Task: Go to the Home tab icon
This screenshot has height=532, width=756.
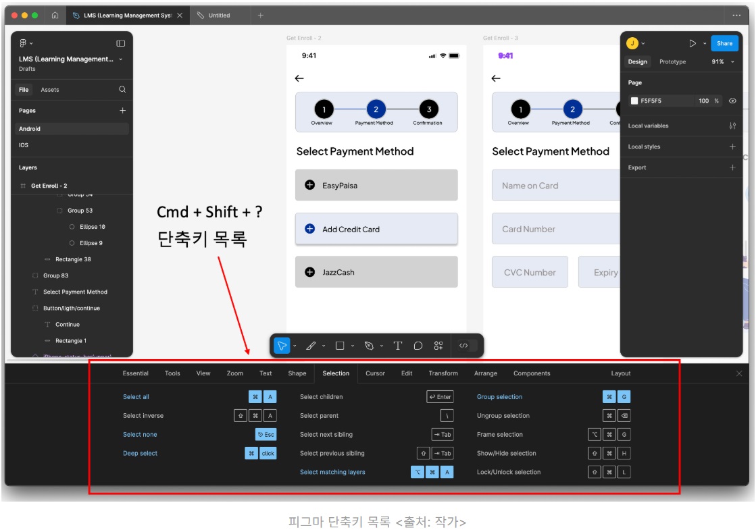Action: pyautogui.click(x=55, y=16)
